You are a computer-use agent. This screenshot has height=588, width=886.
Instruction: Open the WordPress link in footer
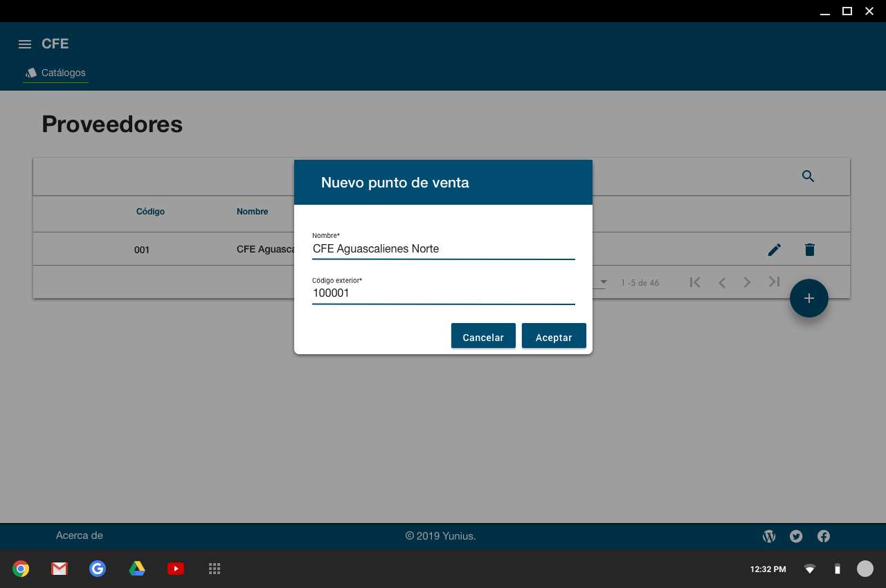tap(769, 536)
